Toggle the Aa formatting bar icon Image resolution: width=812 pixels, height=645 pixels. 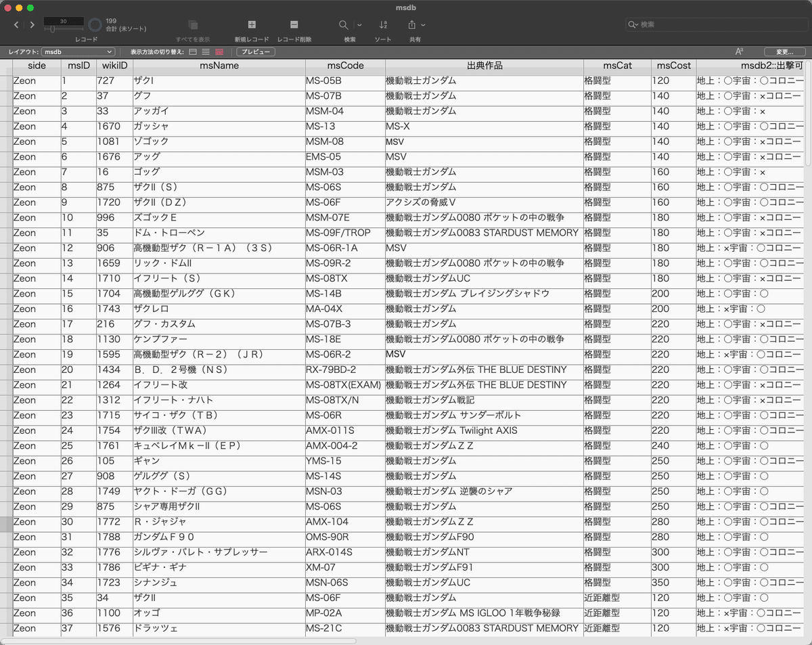(739, 52)
